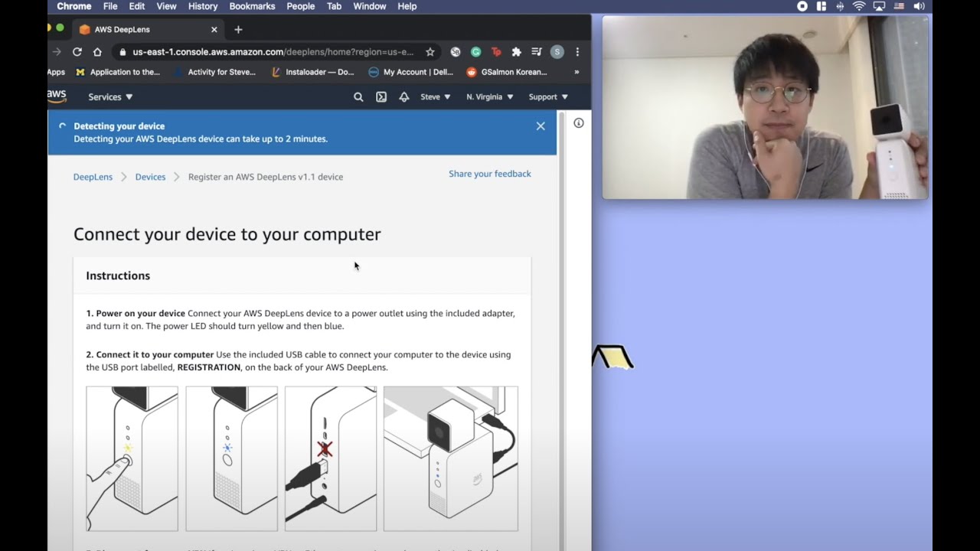The width and height of the screenshot is (980, 551).
Task: Dismiss the Detecting your device banner
Action: tap(541, 126)
